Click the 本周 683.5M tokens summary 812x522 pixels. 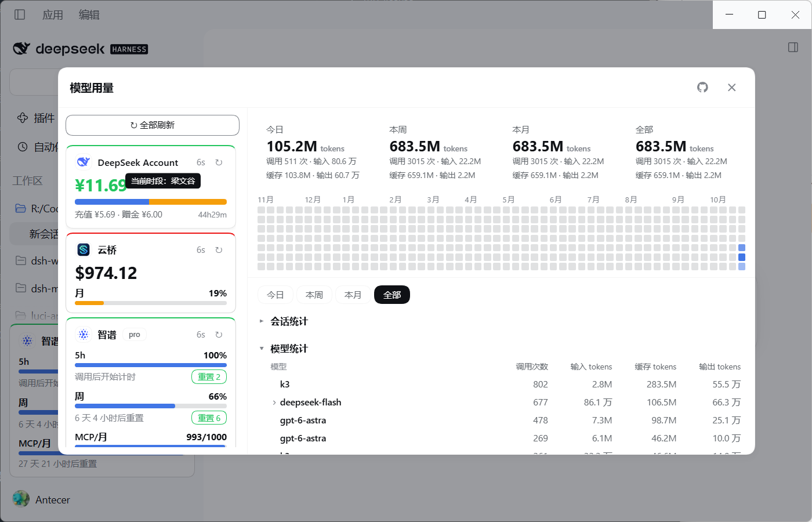click(x=435, y=152)
